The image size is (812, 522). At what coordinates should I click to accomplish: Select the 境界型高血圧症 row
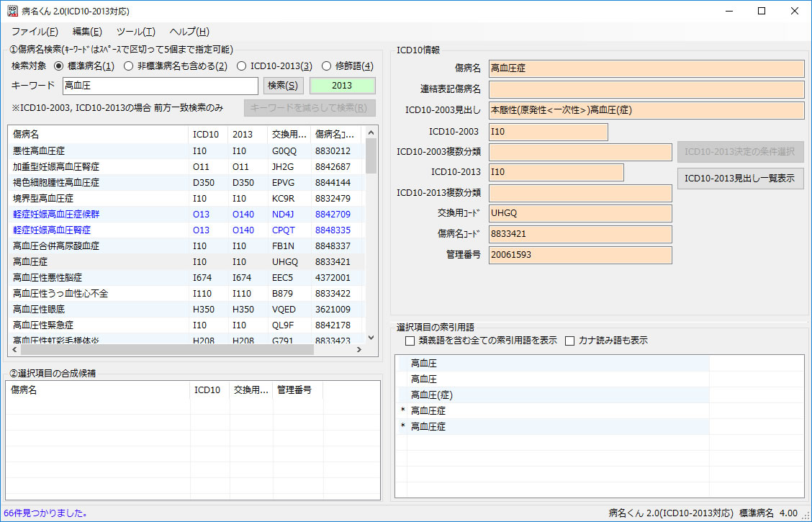[x=186, y=198]
